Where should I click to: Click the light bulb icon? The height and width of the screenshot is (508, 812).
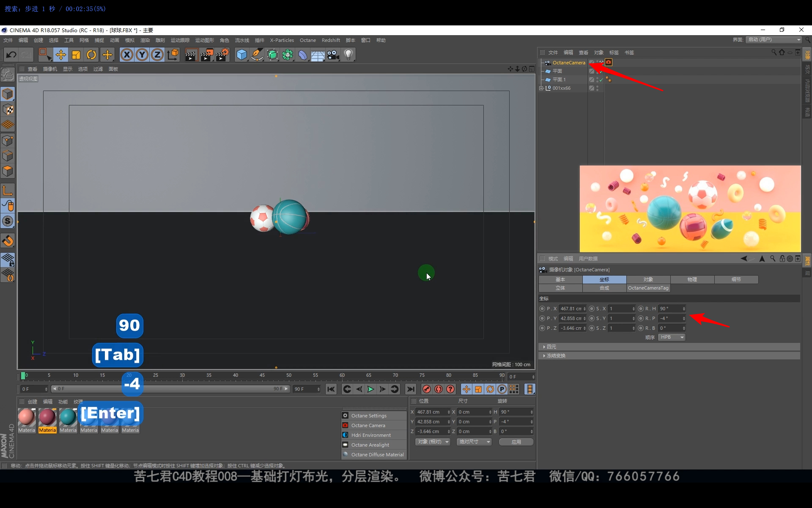(x=348, y=55)
